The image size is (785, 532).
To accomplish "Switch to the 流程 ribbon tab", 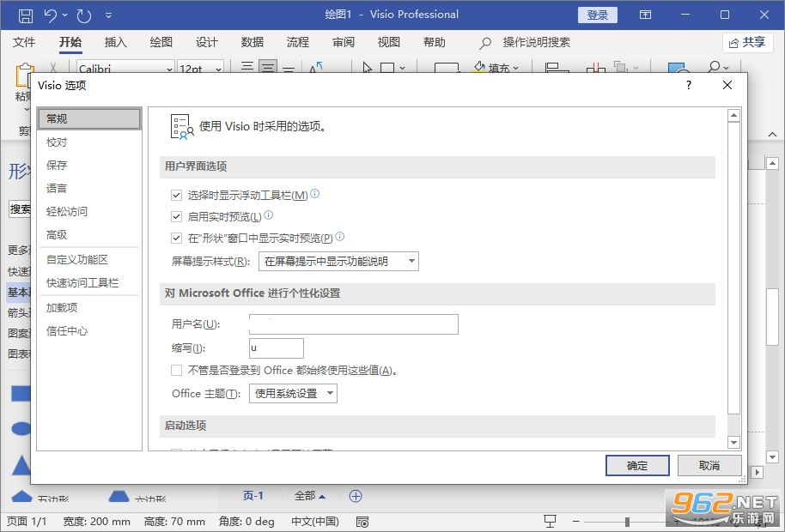I will pyautogui.click(x=298, y=43).
